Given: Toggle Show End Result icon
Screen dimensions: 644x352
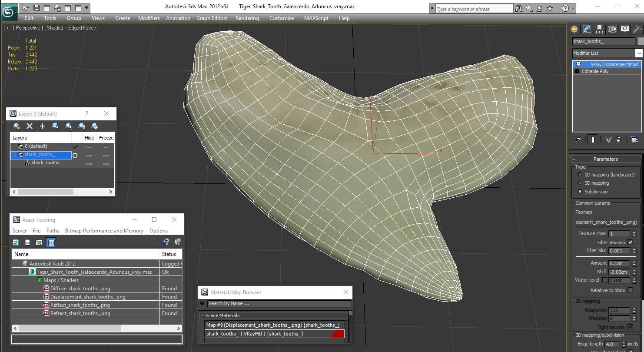Looking at the screenshot, I should [x=593, y=139].
